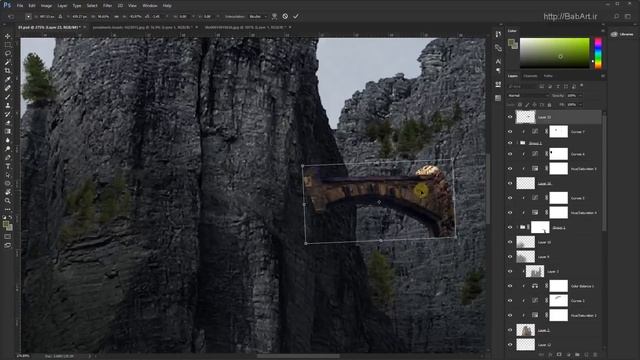The width and height of the screenshot is (640, 360).
Task: Open layer filter kind dropdown
Action: point(522,86)
